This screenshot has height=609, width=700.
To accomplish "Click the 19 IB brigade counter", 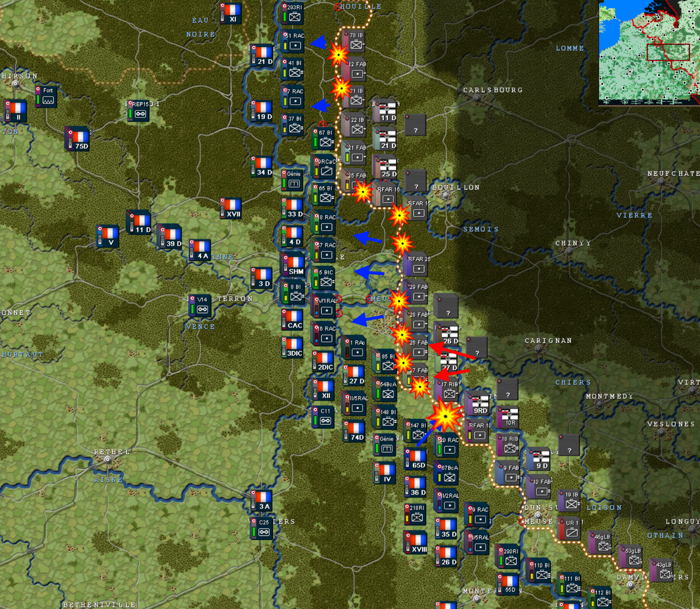I will click(x=570, y=501).
